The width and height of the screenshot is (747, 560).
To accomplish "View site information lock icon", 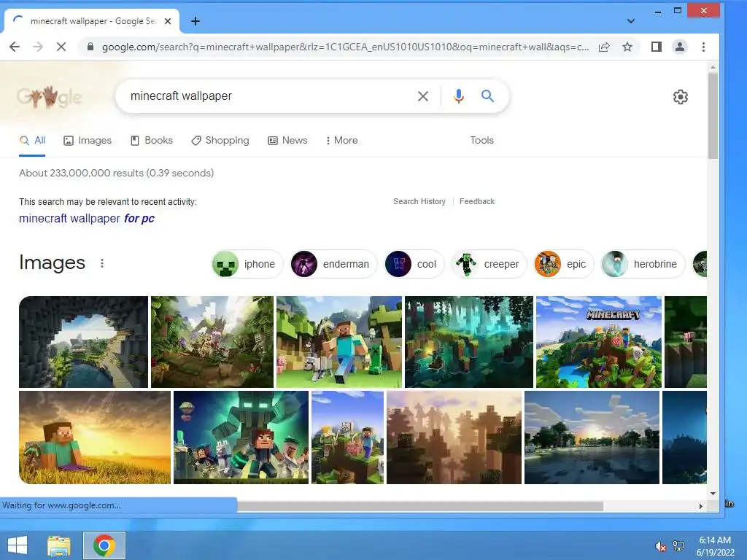I will pos(90,47).
